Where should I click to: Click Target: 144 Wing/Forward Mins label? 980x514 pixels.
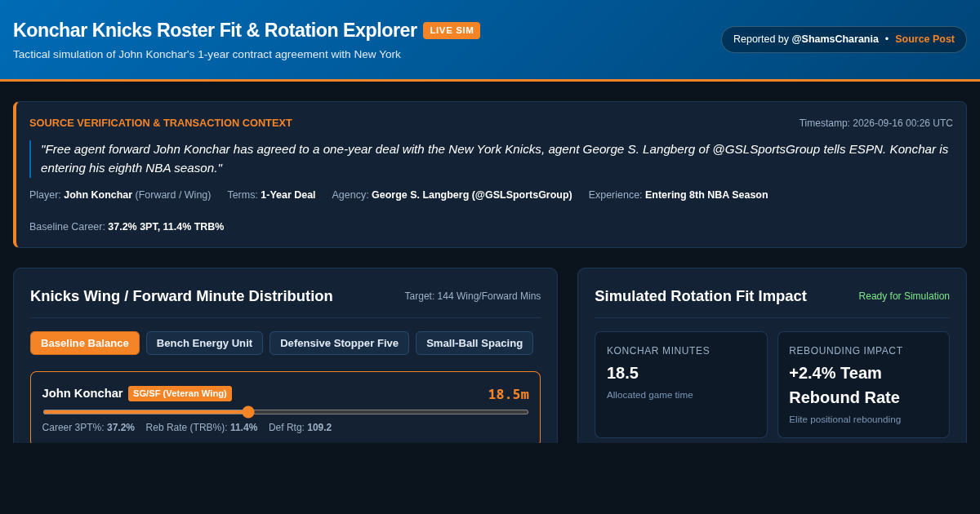coord(473,296)
